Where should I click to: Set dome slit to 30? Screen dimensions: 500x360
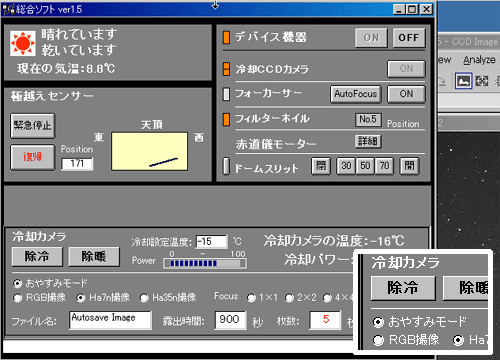pos(346,166)
